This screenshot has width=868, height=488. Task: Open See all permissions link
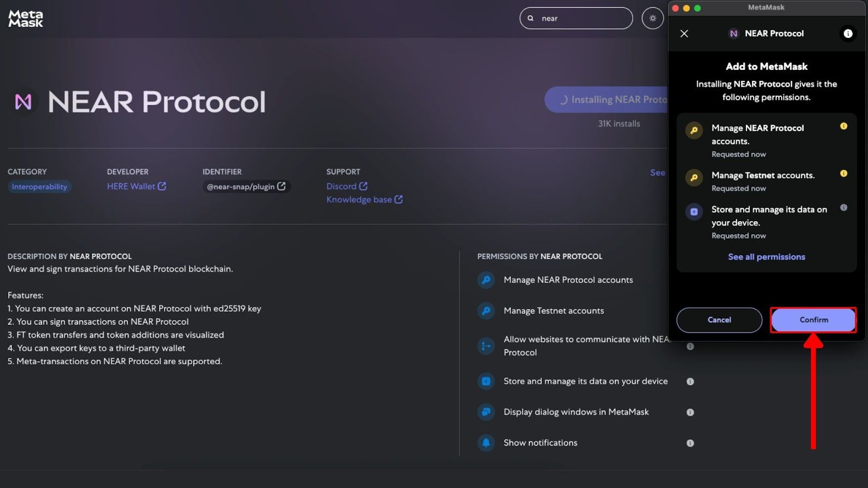tap(766, 256)
